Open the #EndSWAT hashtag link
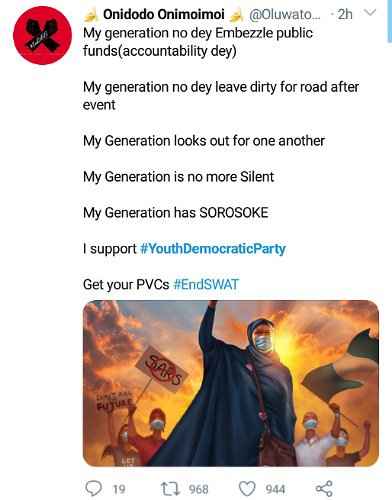The image size is (392, 500). pyautogui.click(x=207, y=284)
